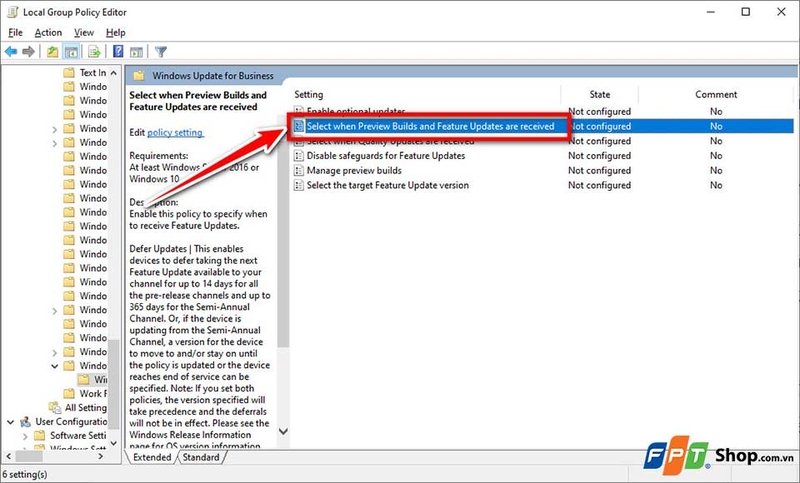Click the Manage preview builds policy icon
The height and width of the screenshot is (483, 800).
298,171
